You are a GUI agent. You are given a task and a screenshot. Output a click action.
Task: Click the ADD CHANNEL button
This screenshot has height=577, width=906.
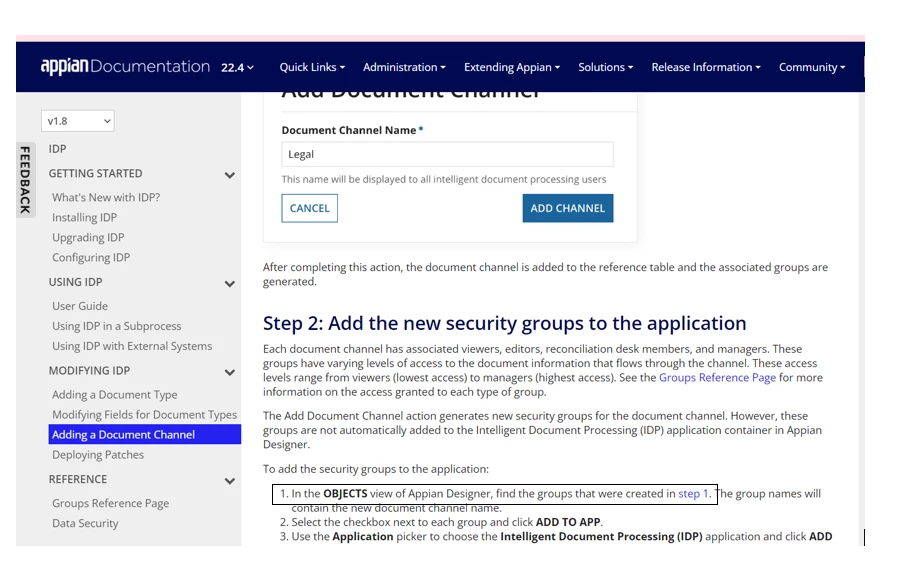[568, 208]
